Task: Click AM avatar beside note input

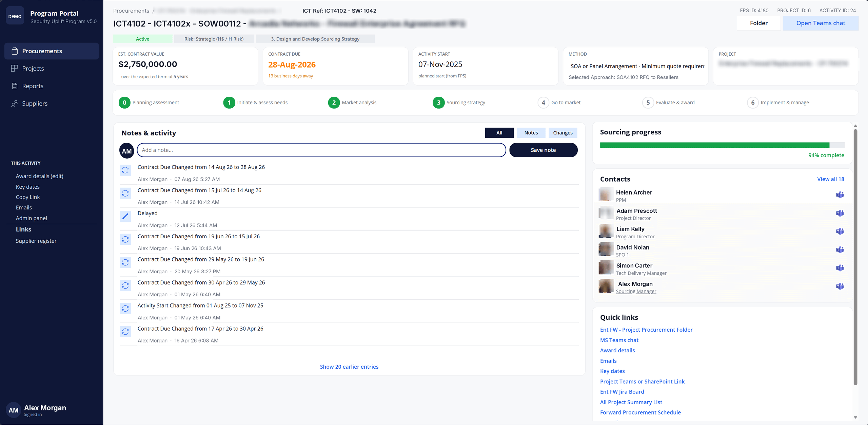Action: coord(127,151)
